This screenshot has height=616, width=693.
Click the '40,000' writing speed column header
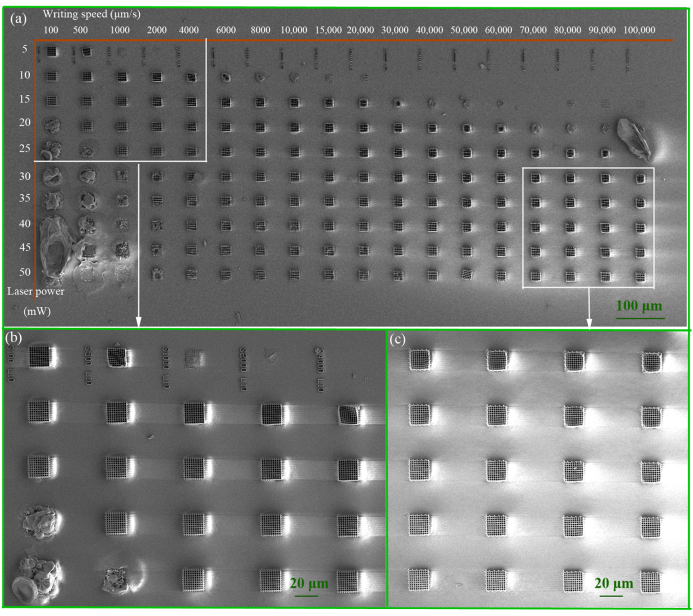coord(430,30)
